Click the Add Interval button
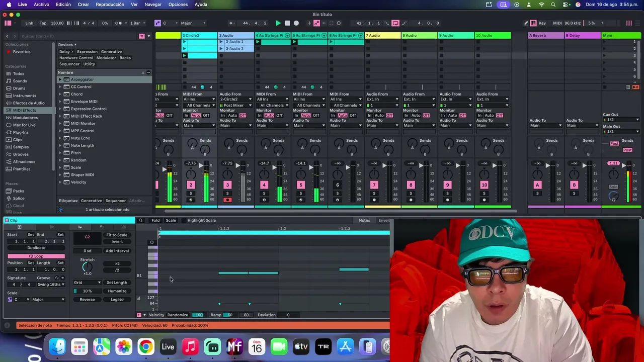644x362 pixels. coord(117,251)
